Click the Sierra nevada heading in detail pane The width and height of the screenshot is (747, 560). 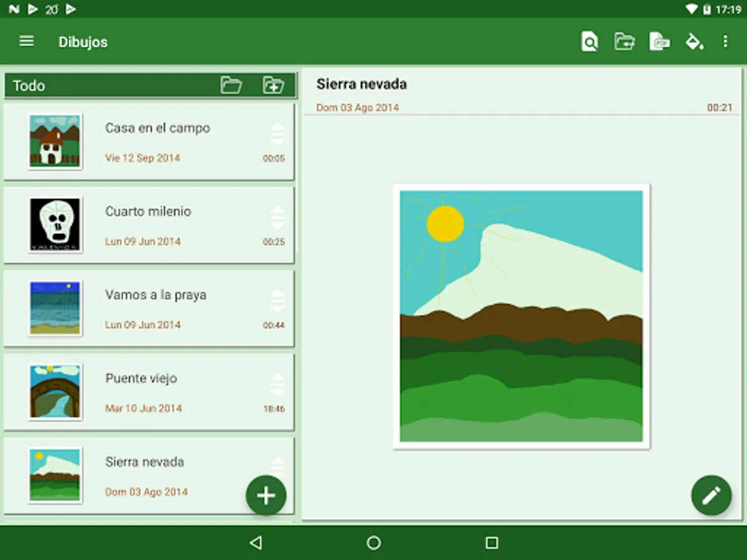click(362, 84)
